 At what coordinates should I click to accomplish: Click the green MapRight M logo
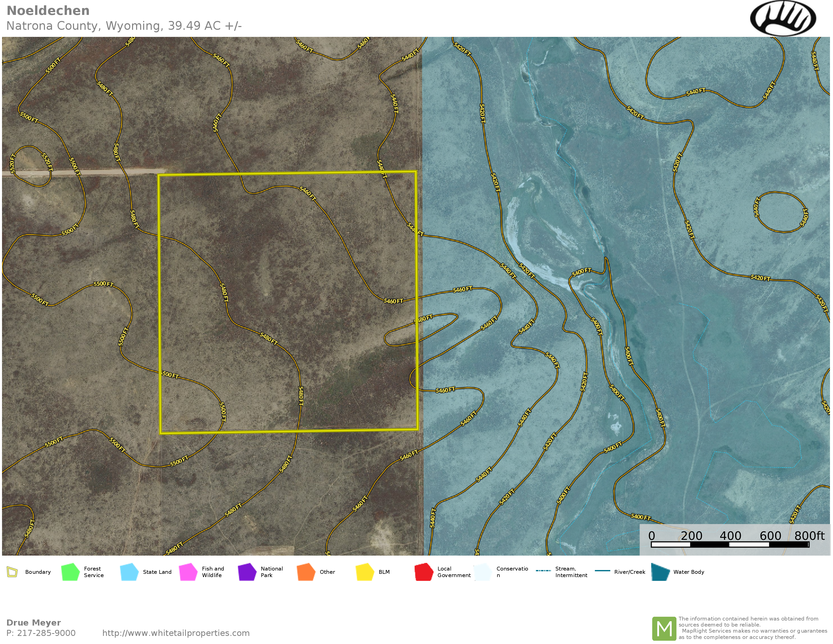point(664,628)
